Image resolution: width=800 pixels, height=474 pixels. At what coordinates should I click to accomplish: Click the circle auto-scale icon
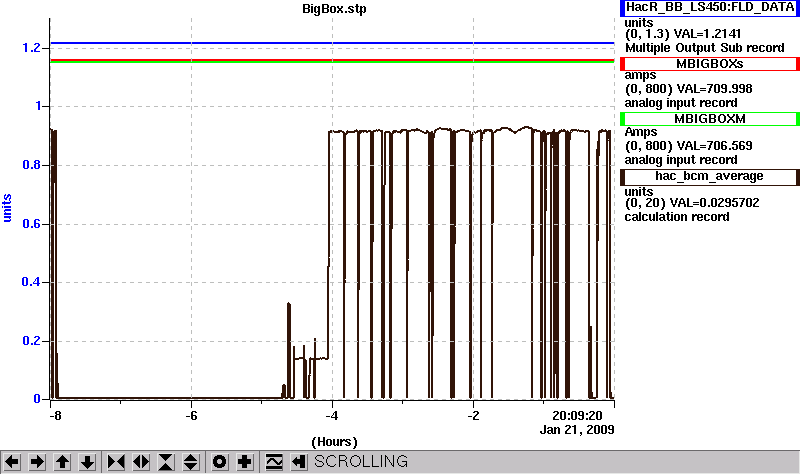219,462
